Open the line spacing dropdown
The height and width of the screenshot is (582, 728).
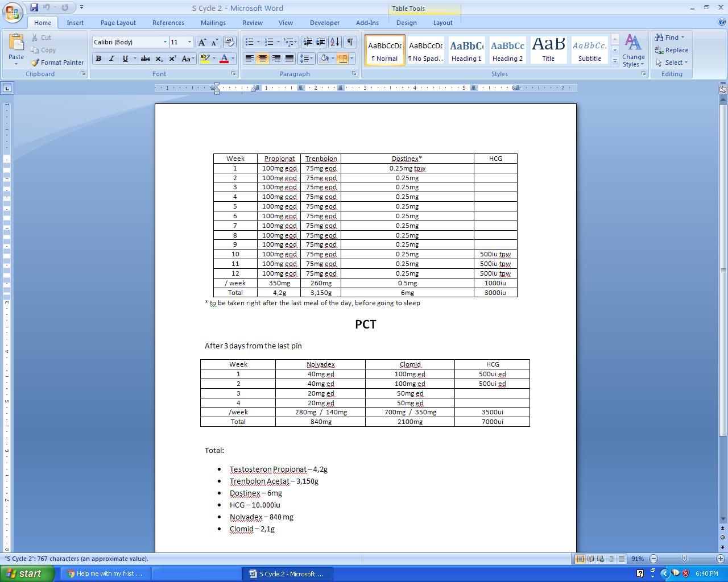pos(306,59)
